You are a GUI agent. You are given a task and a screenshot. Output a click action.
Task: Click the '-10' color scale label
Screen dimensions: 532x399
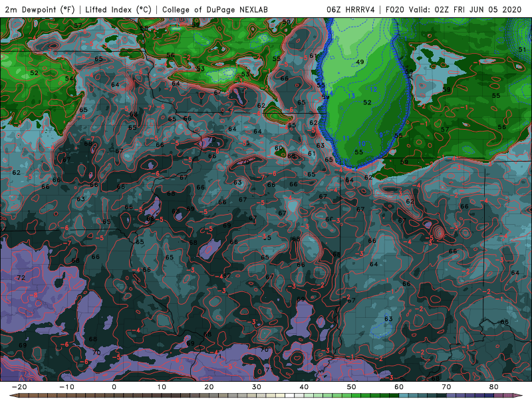66,387
